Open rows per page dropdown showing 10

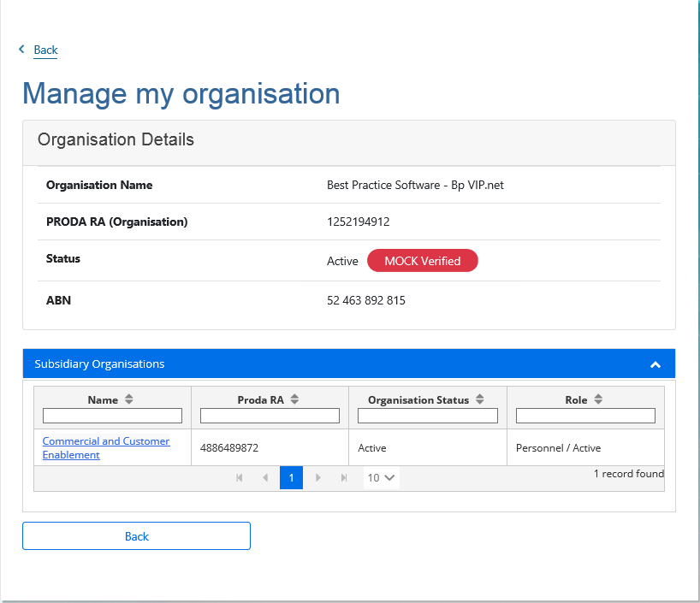(x=382, y=477)
